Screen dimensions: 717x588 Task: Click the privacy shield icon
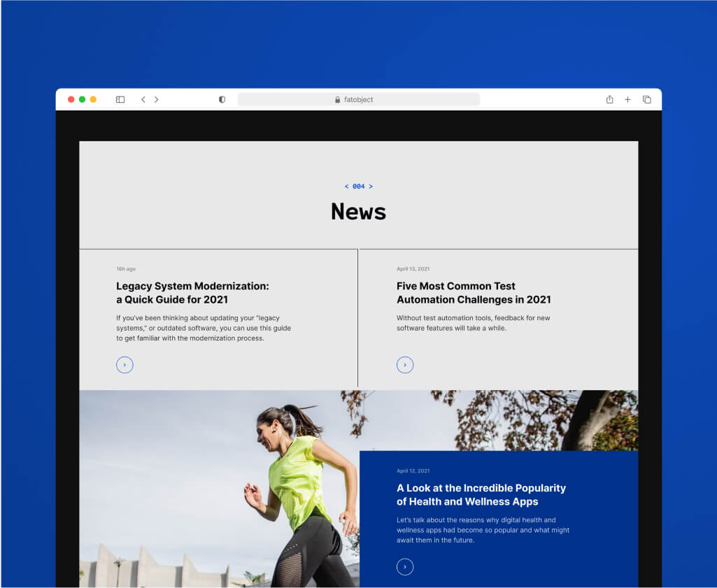222,99
